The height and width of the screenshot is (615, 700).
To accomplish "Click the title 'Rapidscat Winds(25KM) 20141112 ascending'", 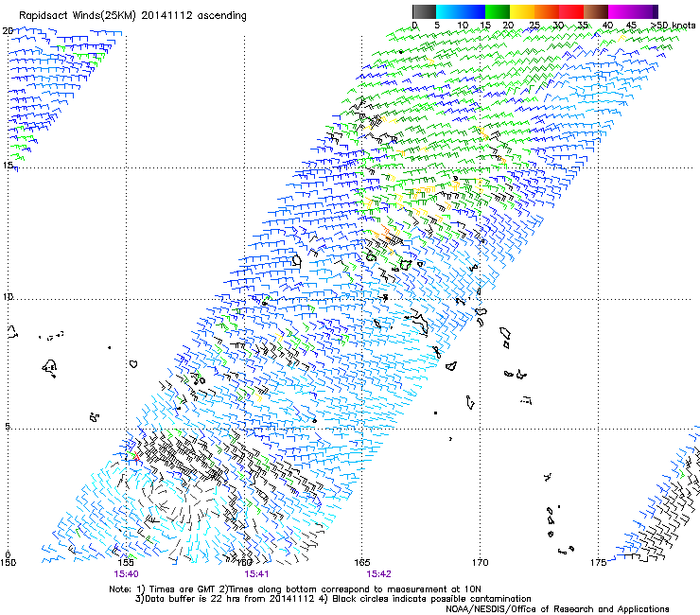I will point(132,16).
